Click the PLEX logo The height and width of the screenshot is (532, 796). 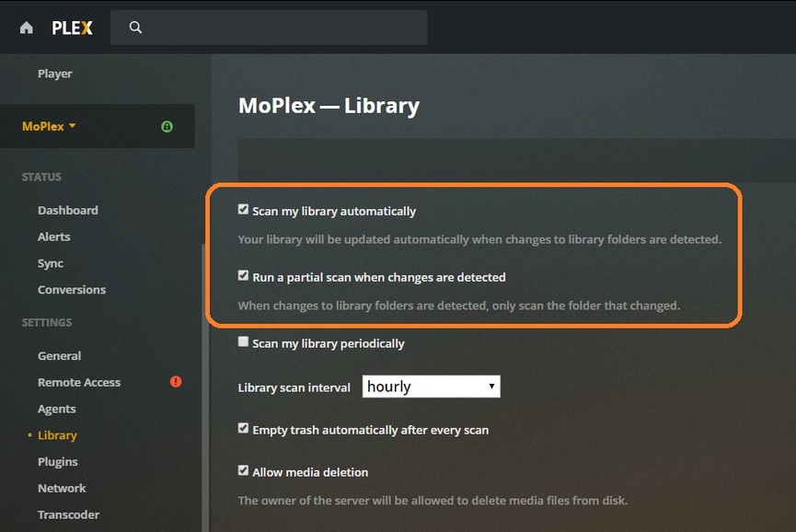click(x=72, y=28)
